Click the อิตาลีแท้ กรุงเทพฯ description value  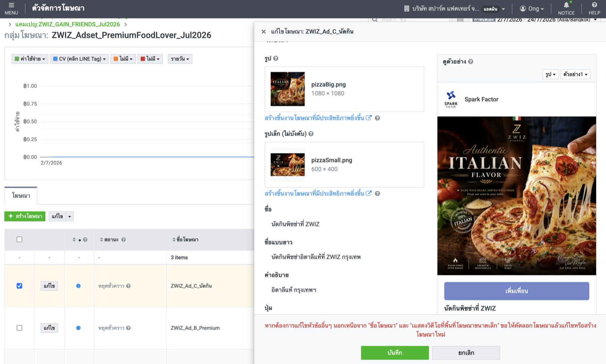(x=294, y=290)
